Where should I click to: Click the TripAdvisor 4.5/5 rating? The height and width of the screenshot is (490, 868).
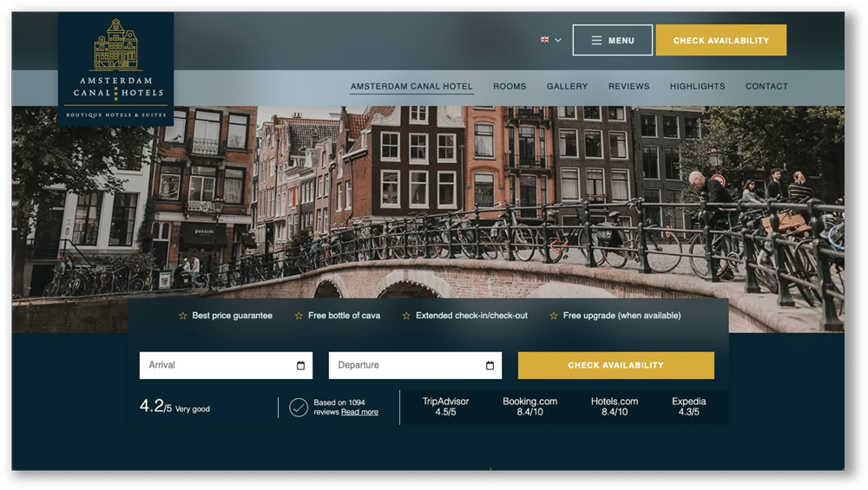445,407
